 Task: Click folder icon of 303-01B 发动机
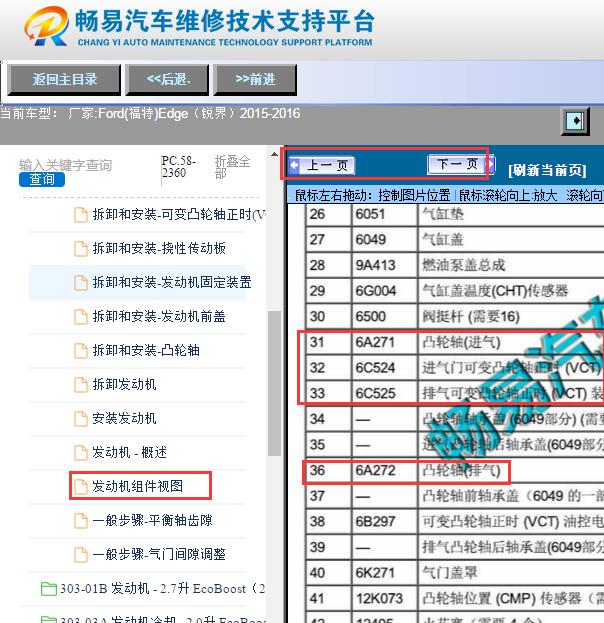48,589
